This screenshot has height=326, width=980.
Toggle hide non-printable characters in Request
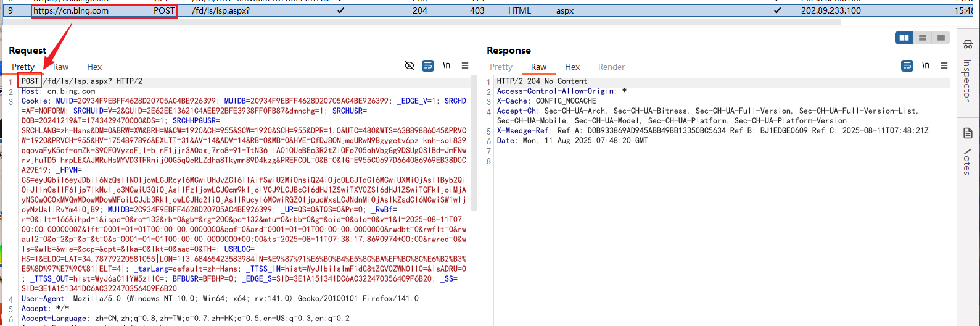click(x=410, y=65)
